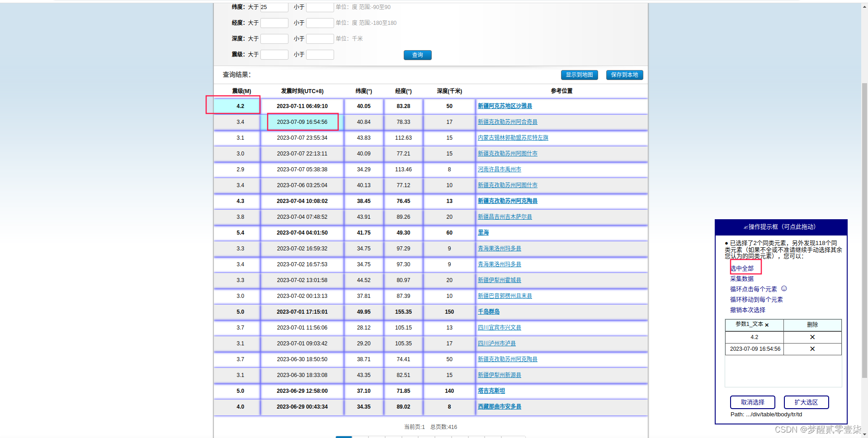Remove the 参数1_文本 column with its x
Screen dimensions: 868x438
point(767,325)
